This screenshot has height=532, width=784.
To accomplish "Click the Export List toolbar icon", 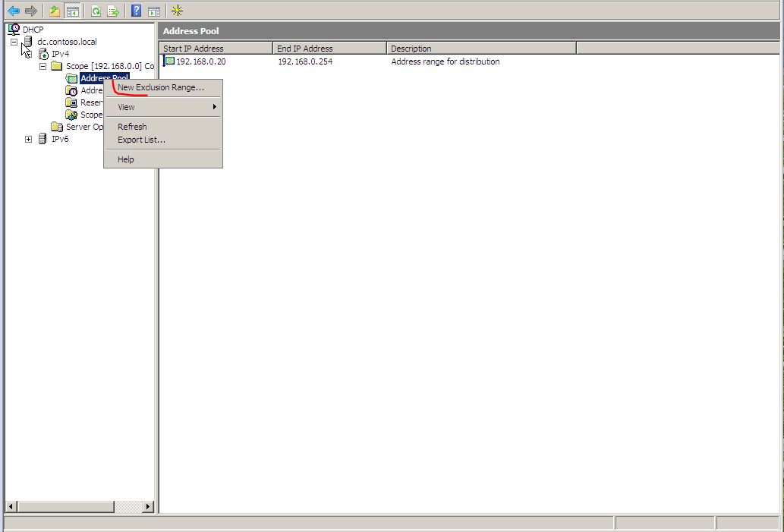I will pos(113,11).
